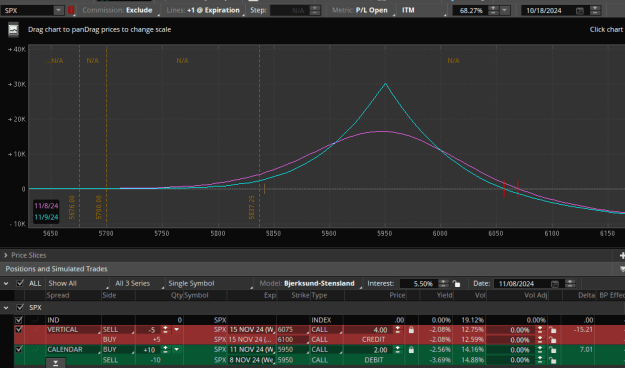
Task: Adjust the 4.00 price stepper
Action: coord(397,330)
